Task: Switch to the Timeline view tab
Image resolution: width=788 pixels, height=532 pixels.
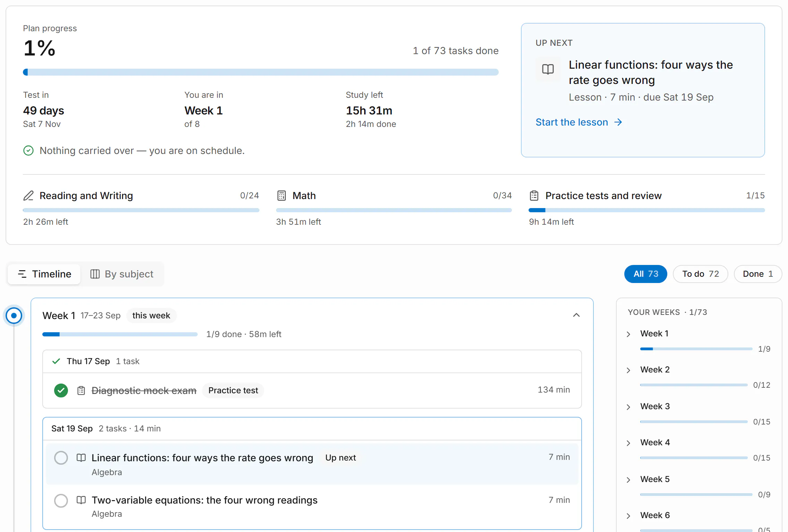Action: (x=44, y=274)
